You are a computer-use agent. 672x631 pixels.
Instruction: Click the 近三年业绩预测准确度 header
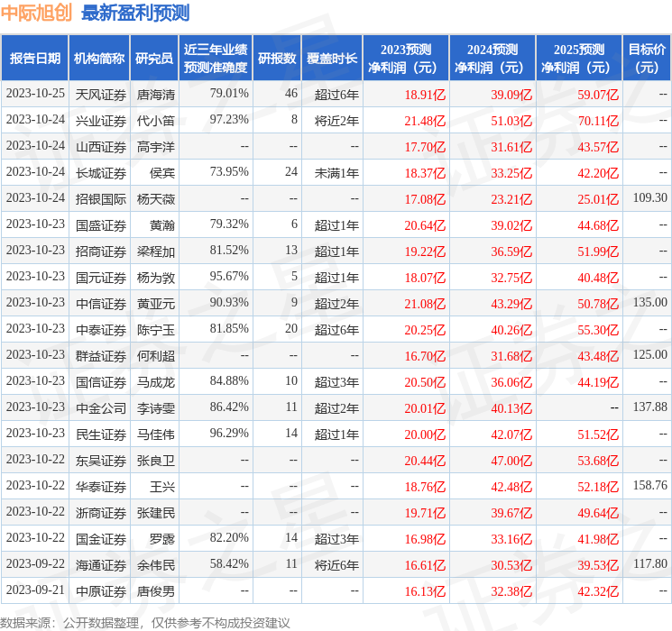click(216, 59)
